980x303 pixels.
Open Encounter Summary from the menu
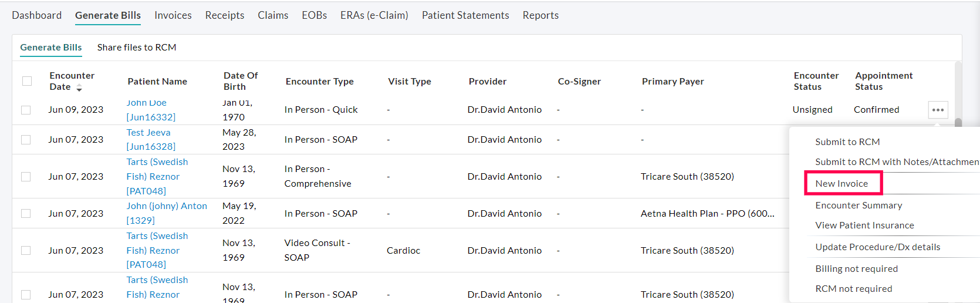[859, 206]
